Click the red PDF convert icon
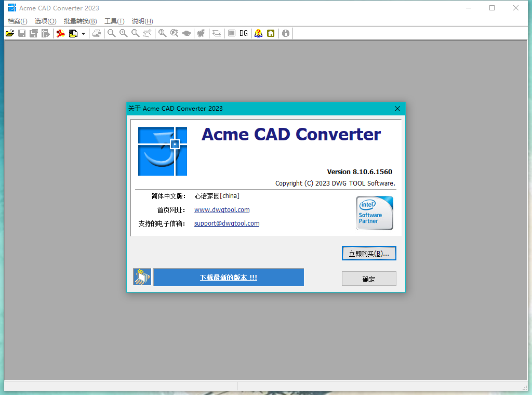The height and width of the screenshot is (395, 532). (x=61, y=33)
